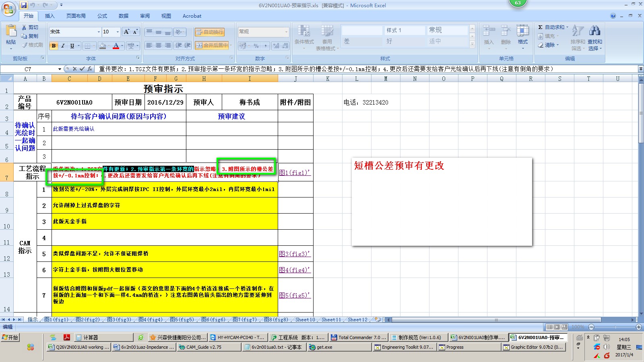Toggle Underline formatting
This screenshot has height=362, width=644.
(72, 45)
